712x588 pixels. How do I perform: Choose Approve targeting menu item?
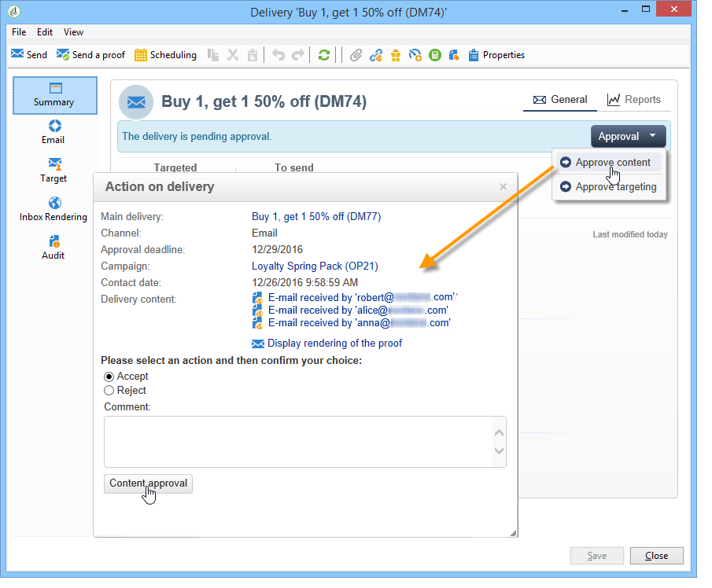[608, 187]
